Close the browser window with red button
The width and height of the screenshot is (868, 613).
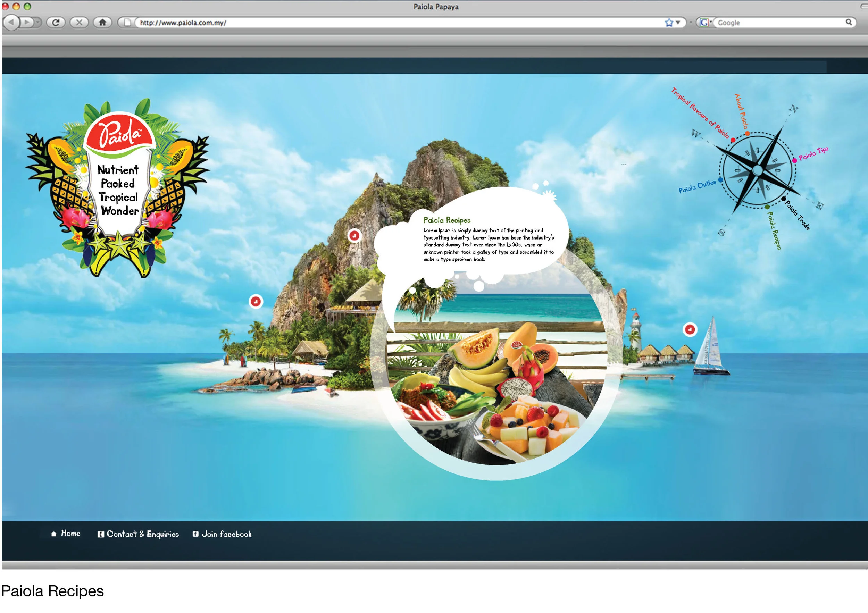pyautogui.click(x=5, y=6)
